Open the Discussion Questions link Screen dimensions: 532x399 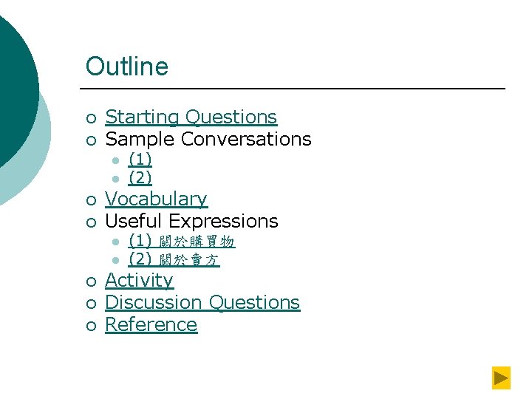(x=202, y=303)
